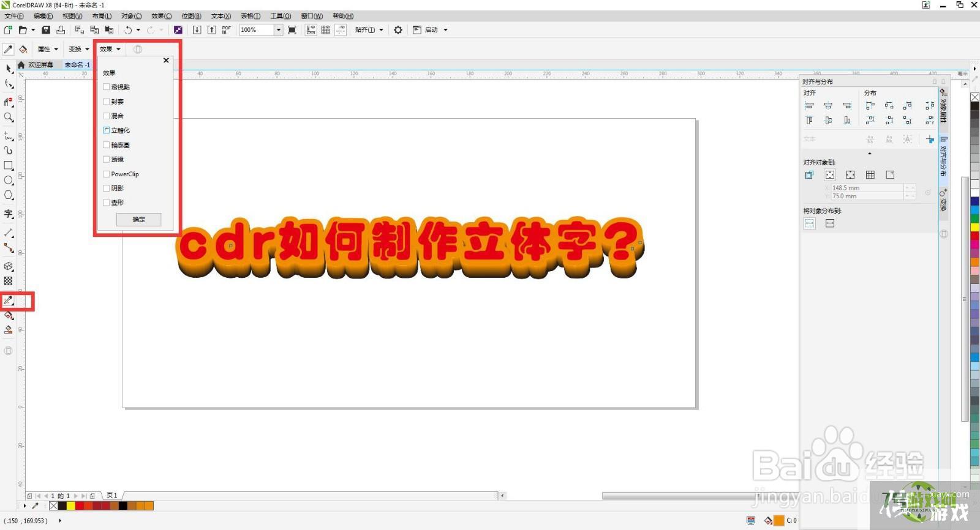Select the Extrude cube effects tool

click(x=9, y=266)
